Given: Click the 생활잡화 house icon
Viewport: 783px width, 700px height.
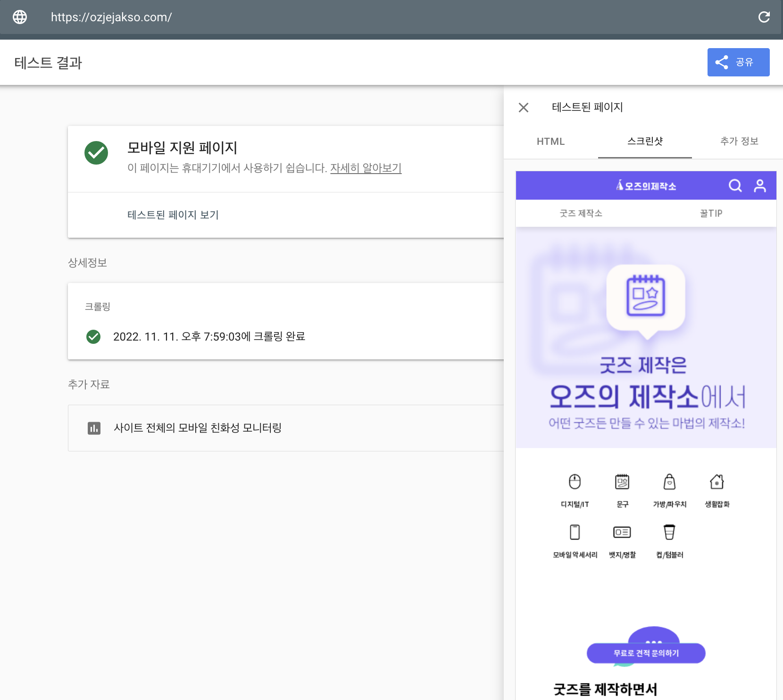Looking at the screenshot, I should tap(716, 482).
